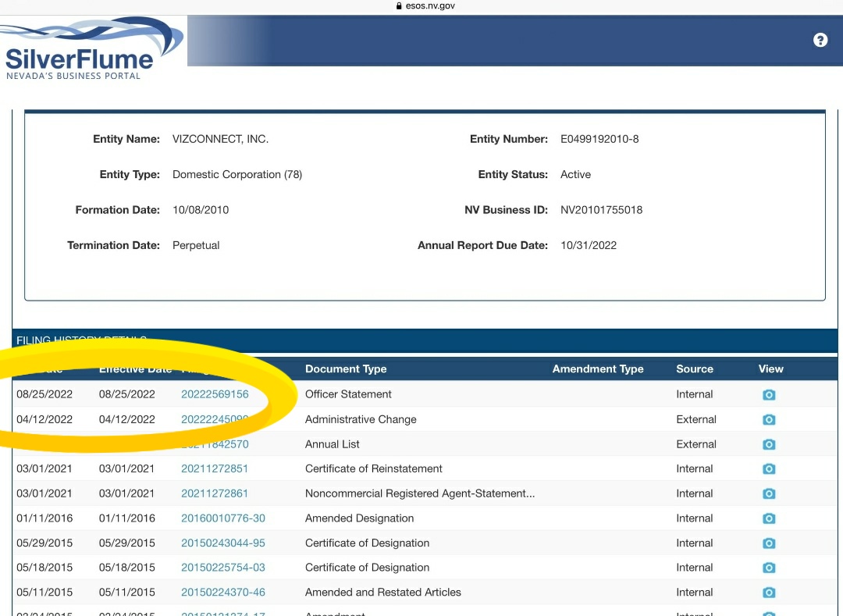Open filing number 20150225754-03
The width and height of the screenshot is (843, 616).
[x=222, y=568]
